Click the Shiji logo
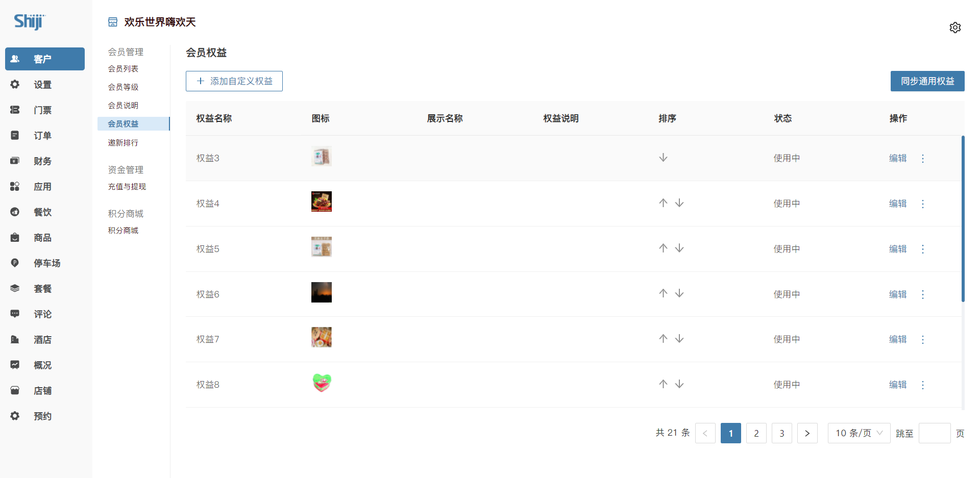Viewport: 980px width, 478px height. 30,21
